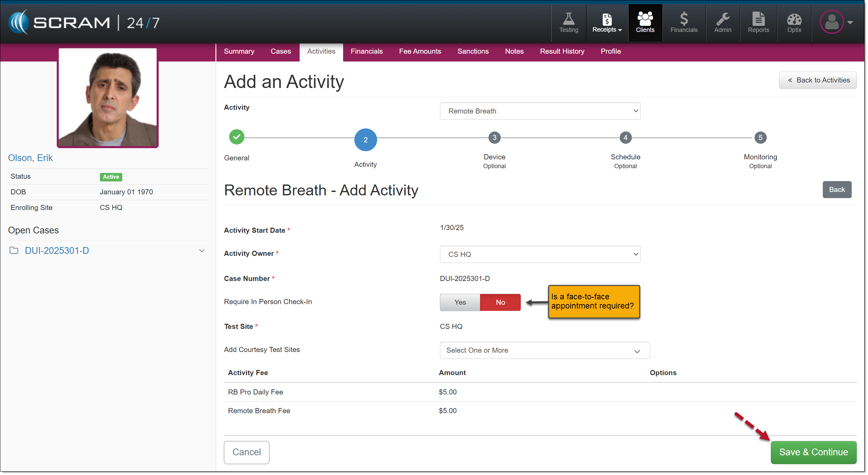
Task: Click the completed General step checkmark
Action: coord(236,137)
